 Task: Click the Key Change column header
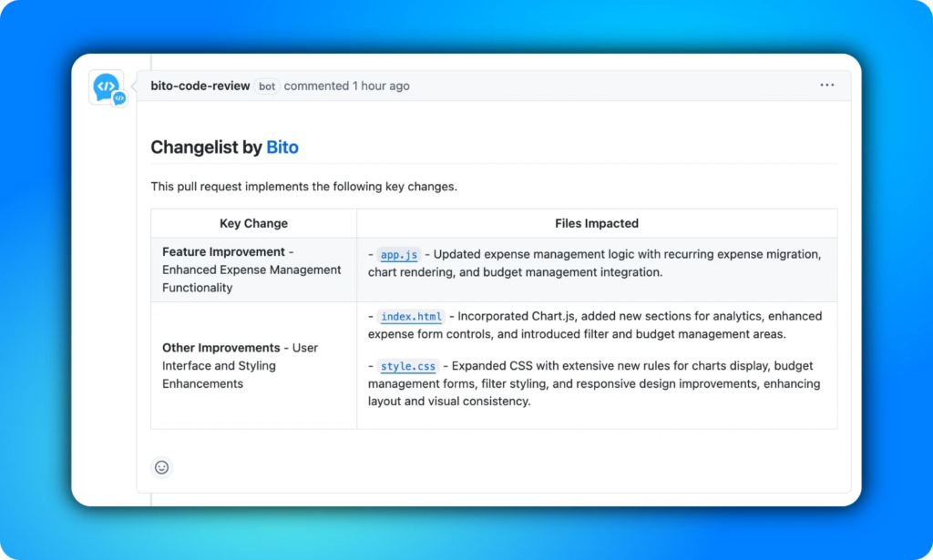(x=253, y=223)
